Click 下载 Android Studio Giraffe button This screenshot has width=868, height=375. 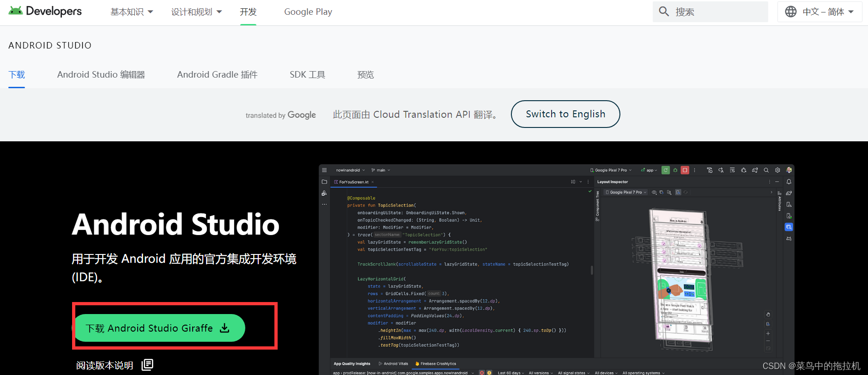coord(159,328)
